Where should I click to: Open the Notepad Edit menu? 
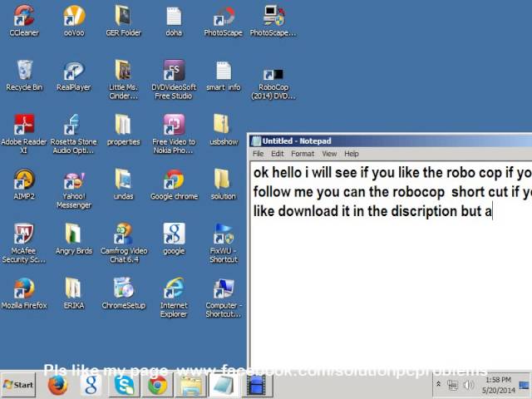tap(277, 154)
